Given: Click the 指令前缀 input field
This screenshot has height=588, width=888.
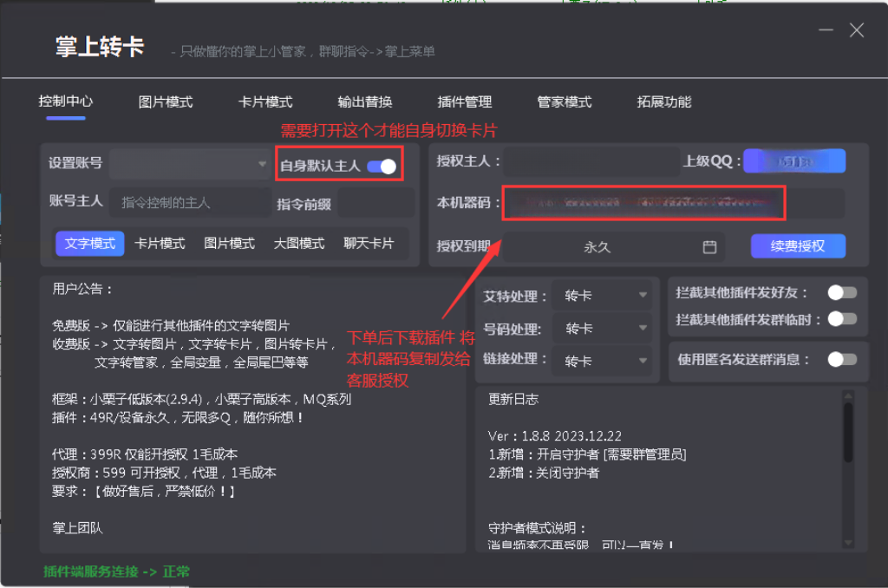Looking at the screenshot, I should (374, 204).
